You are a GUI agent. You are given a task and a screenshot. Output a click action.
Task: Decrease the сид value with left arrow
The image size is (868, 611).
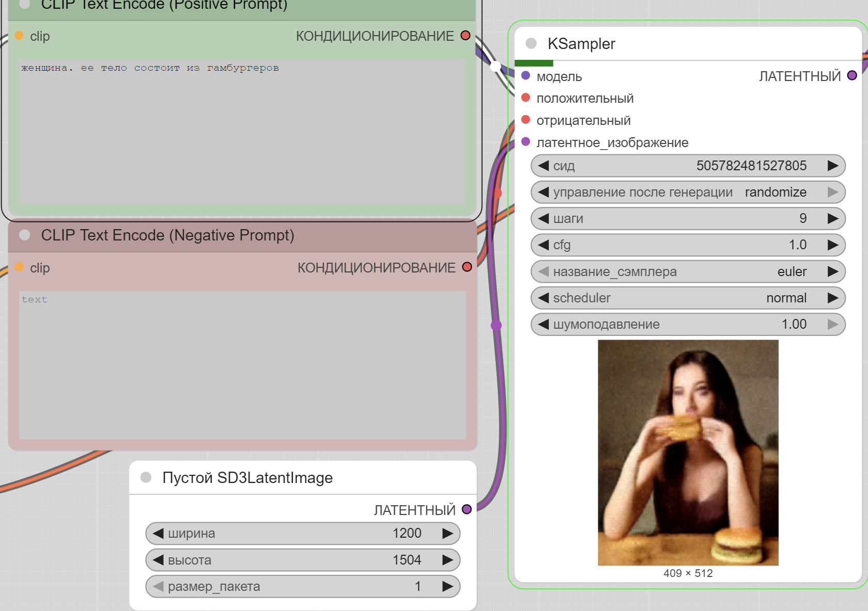pyautogui.click(x=543, y=166)
